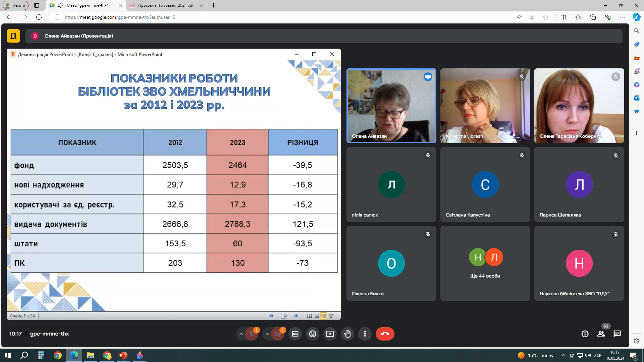Toggle the disabled camera button
This screenshot has height=362, width=644.
coord(277,334)
